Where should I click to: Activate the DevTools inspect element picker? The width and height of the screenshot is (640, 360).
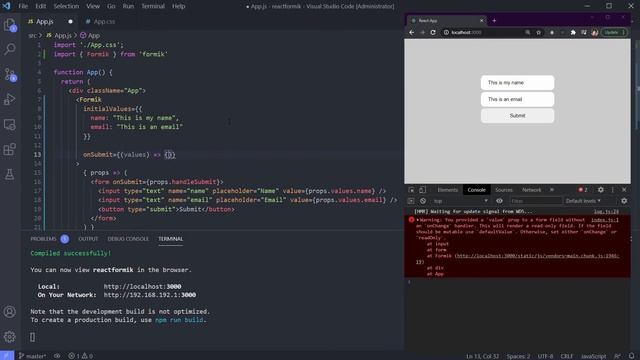point(411,190)
